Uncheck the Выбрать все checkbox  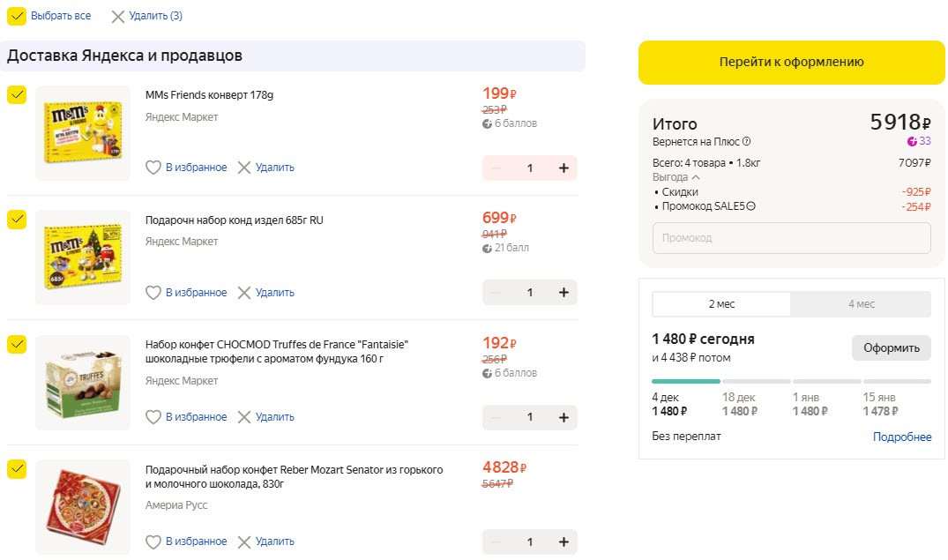pyautogui.click(x=18, y=15)
